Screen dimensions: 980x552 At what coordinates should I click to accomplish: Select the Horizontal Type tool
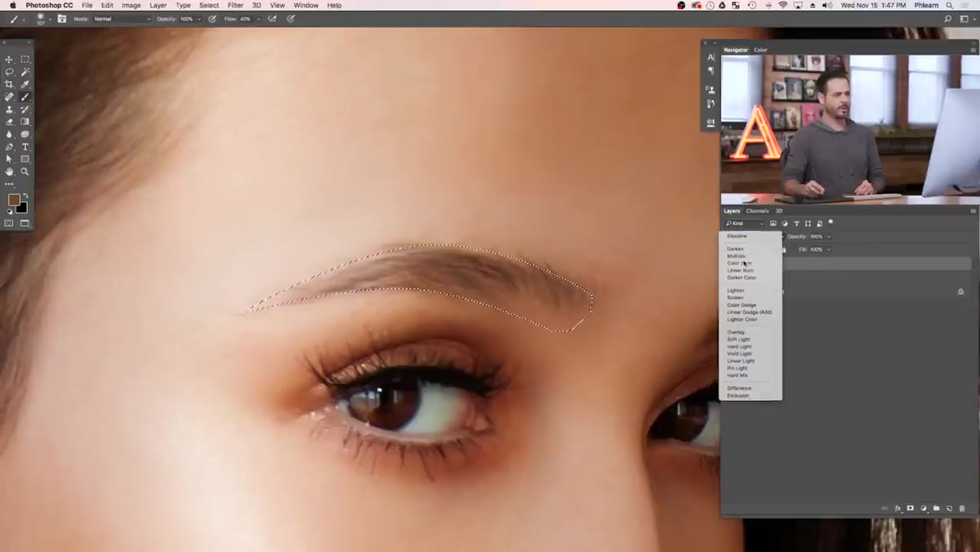coord(25,147)
